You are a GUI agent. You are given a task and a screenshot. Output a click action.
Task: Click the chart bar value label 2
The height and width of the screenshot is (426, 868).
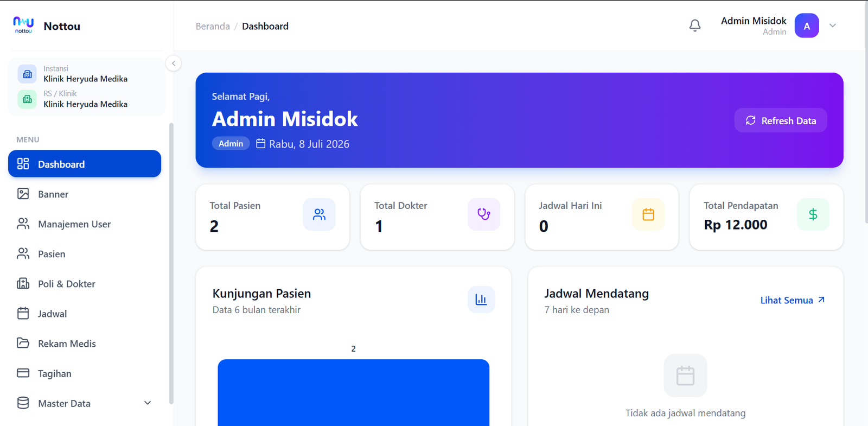click(354, 349)
